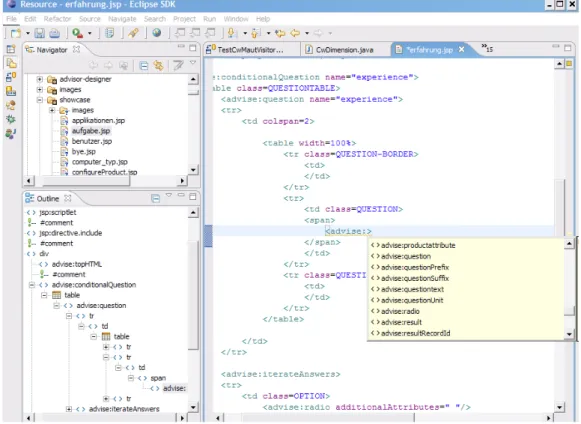Image resolution: width=581 pixels, height=424 pixels.
Task: Click the Debug perspective bug icon
Action: pos(11,119)
